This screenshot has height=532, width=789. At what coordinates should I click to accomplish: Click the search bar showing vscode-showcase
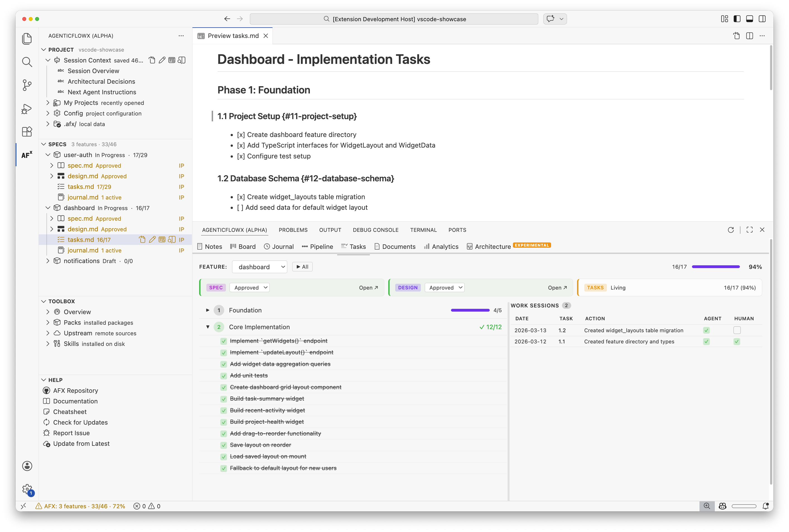pos(394,19)
